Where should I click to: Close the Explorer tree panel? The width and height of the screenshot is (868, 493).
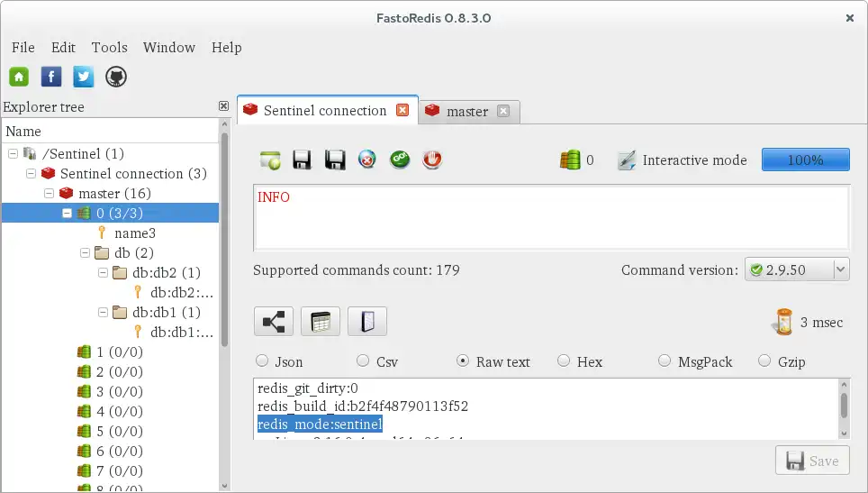[223, 105]
